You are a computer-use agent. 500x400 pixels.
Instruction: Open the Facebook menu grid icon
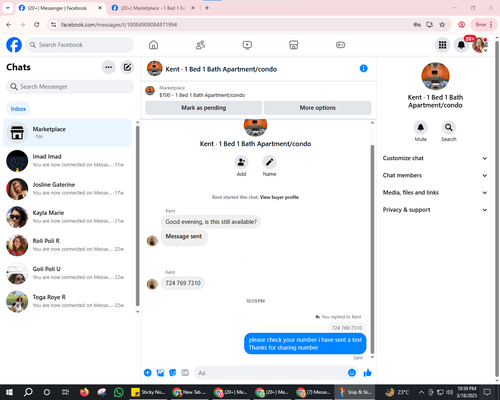(x=442, y=45)
